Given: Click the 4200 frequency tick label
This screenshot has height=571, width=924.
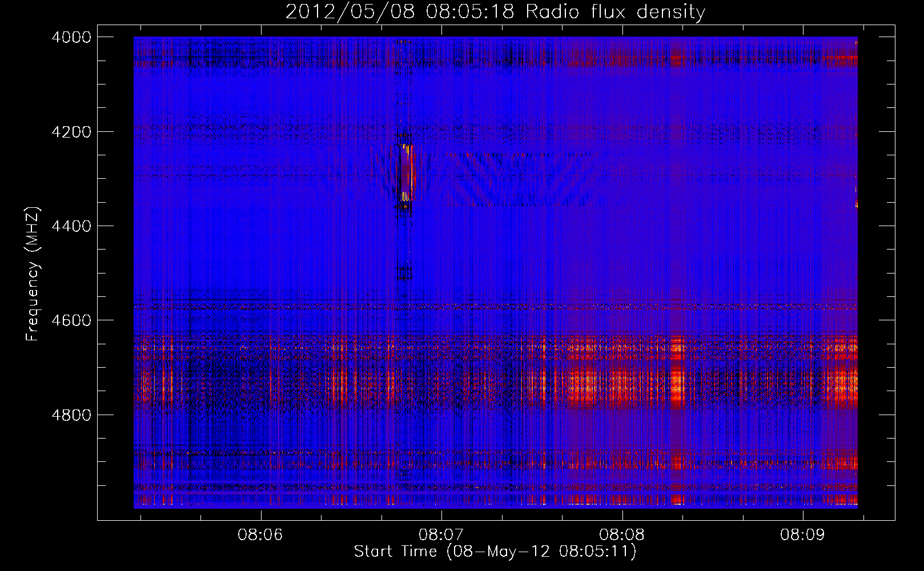Looking at the screenshot, I should click(71, 131).
